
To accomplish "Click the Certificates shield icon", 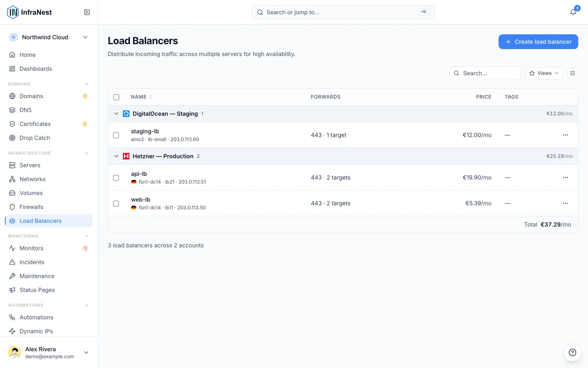I will pyautogui.click(x=12, y=124).
